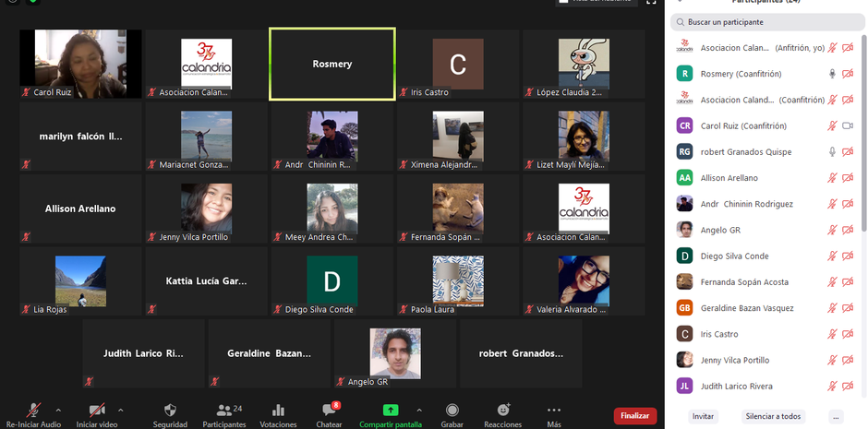Select Diego Silva Conde video tile
868x429 pixels.
(x=332, y=280)
